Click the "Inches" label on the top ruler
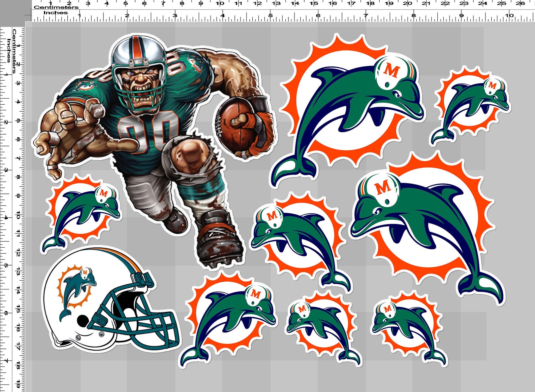Viewport: 535px width, 392px height. tap(56, 12)
